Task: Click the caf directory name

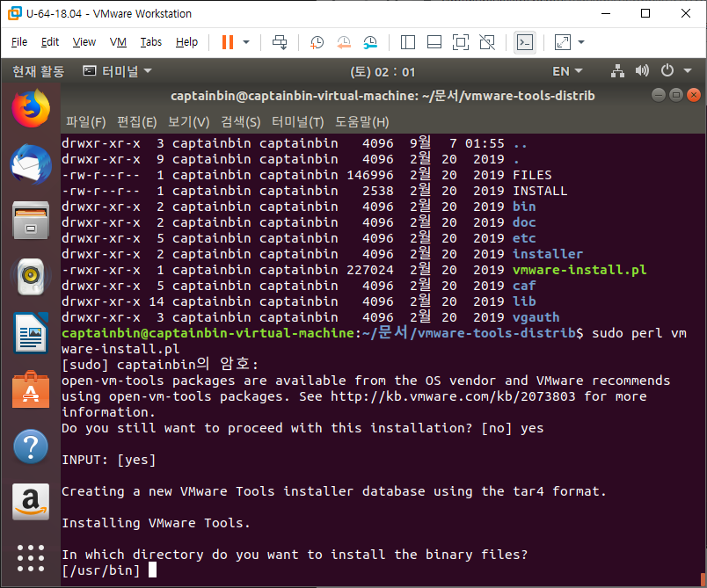Action: (x=524, y=286)
